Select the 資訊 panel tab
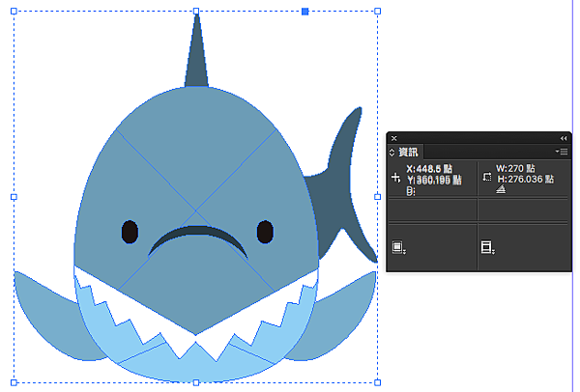 tap(409, 152)
